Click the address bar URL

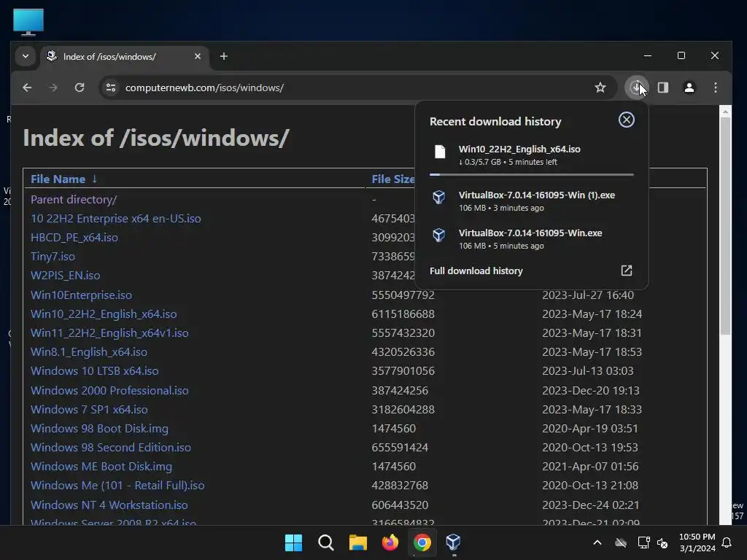coord(204,87)
